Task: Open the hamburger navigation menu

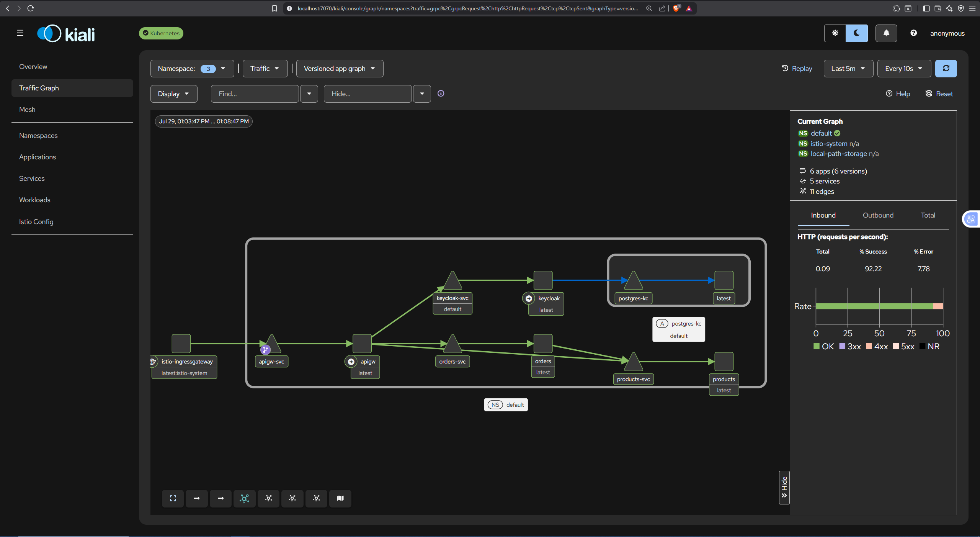Action: point(20,33)
